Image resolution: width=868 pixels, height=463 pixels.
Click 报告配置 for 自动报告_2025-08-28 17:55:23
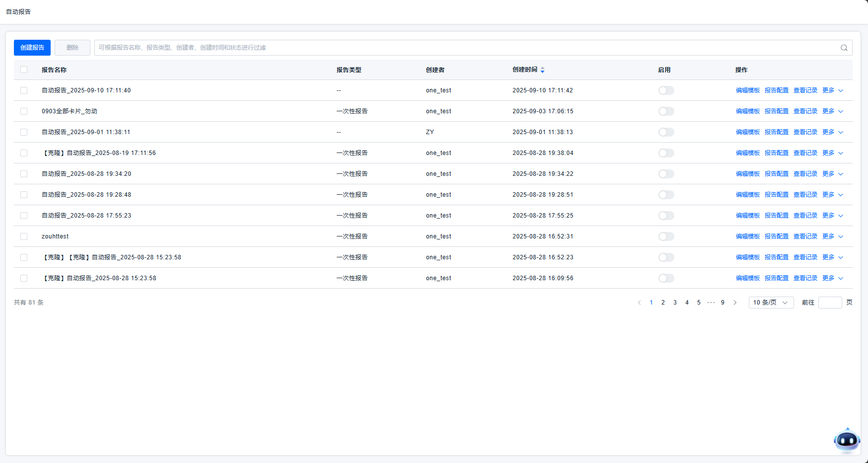[776, 216]
